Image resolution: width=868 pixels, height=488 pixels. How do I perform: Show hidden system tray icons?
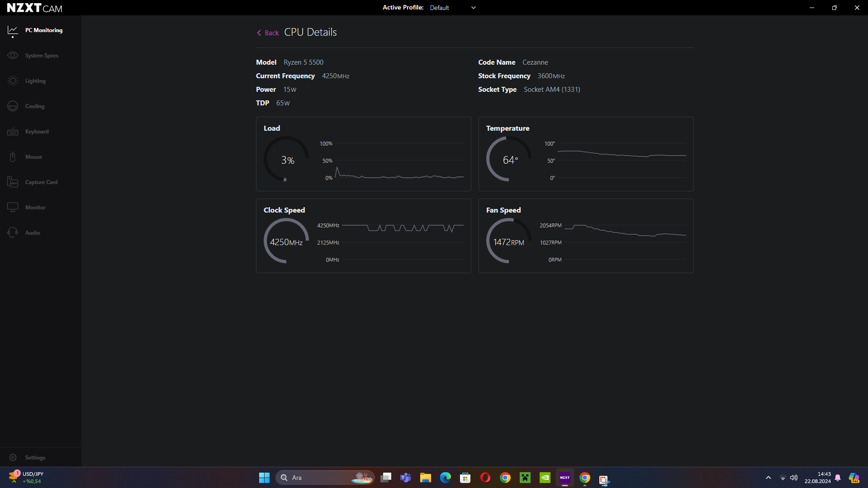pyautogui.click(x=768, y=478)
